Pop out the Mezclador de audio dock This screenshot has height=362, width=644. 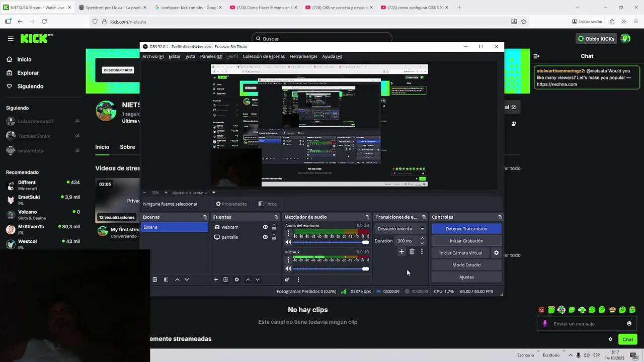click(367, 217)
